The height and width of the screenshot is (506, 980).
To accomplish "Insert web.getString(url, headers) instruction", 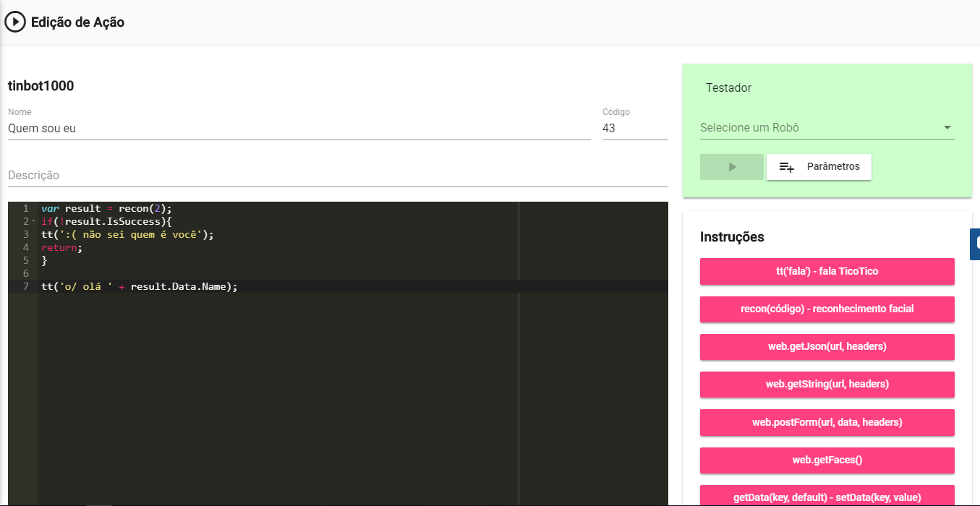I will (827, 385).
